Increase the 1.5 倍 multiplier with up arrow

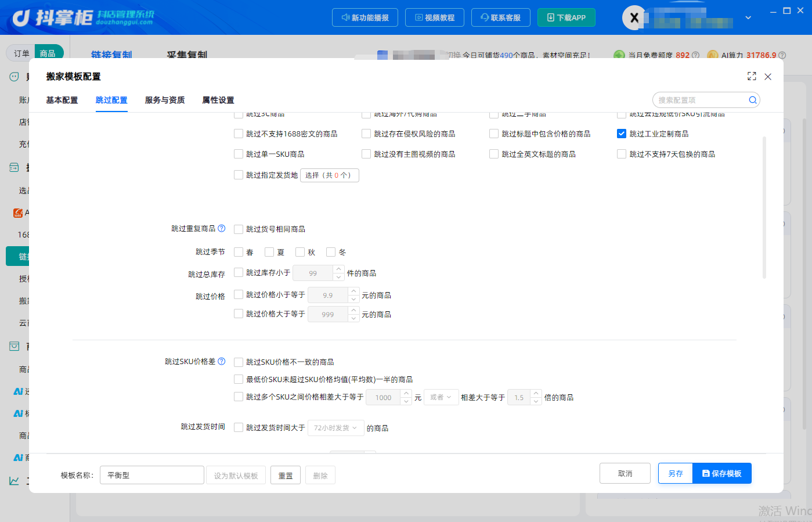coord(536,393)
